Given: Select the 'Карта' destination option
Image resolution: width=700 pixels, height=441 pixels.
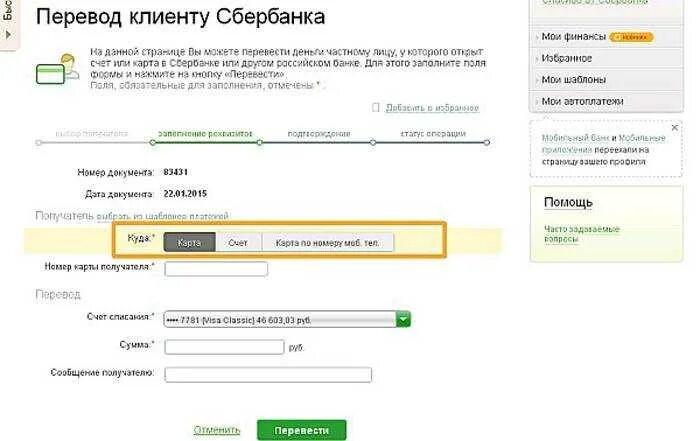Looking at the screenshot, I should 189,242.
